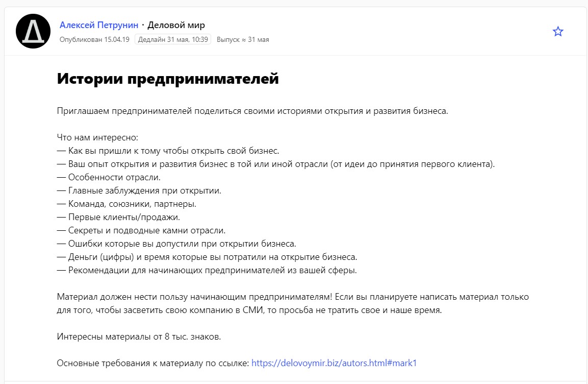The image size is (588, 384).
Task: Click the bullet Команда, союзники, партнеры
Action: pyautogui.click(x=126, y=204)
